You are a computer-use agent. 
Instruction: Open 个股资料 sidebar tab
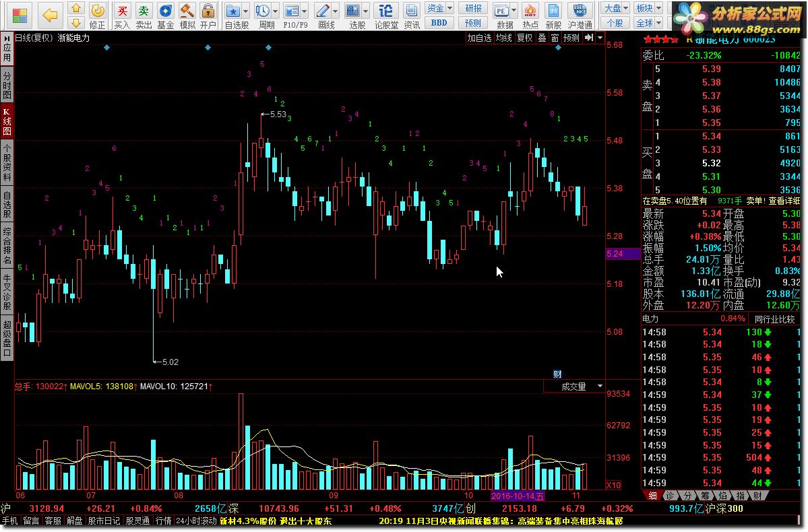coord(7,162)
